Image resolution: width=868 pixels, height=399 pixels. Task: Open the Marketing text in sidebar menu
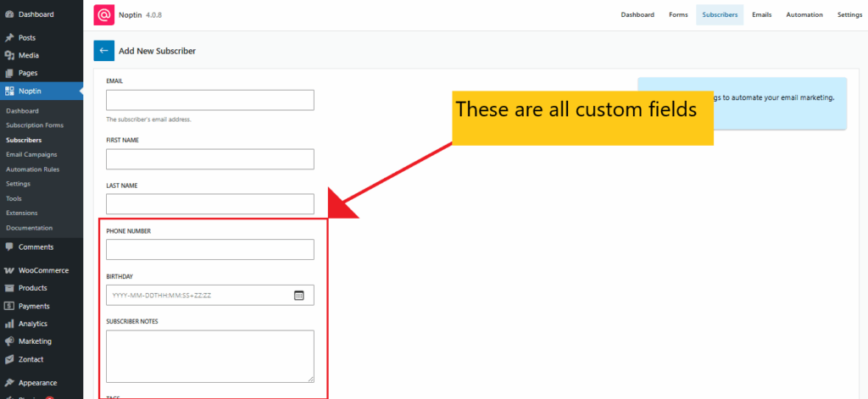35,341
